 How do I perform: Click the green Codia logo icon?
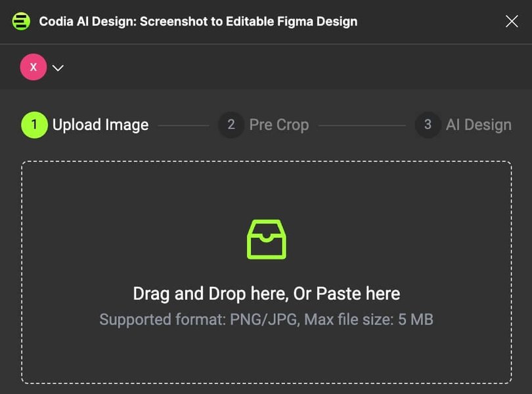pyautogui.click(x=21, y=21)
